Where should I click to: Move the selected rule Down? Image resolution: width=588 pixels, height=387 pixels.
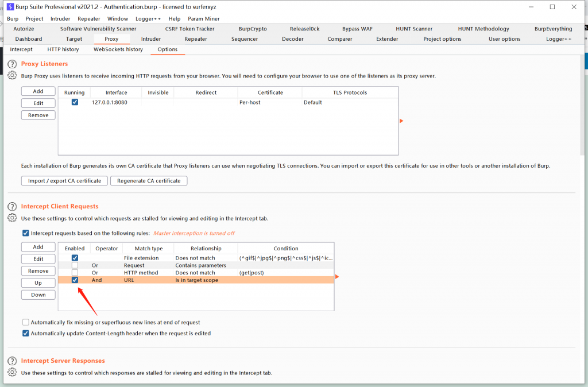[x=38, y=295]
